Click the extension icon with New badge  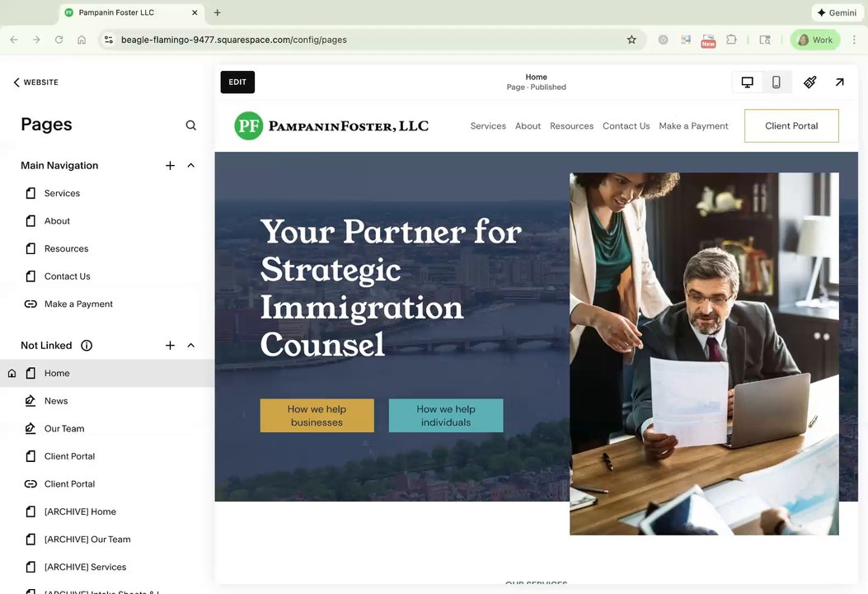tap(708, 40)
